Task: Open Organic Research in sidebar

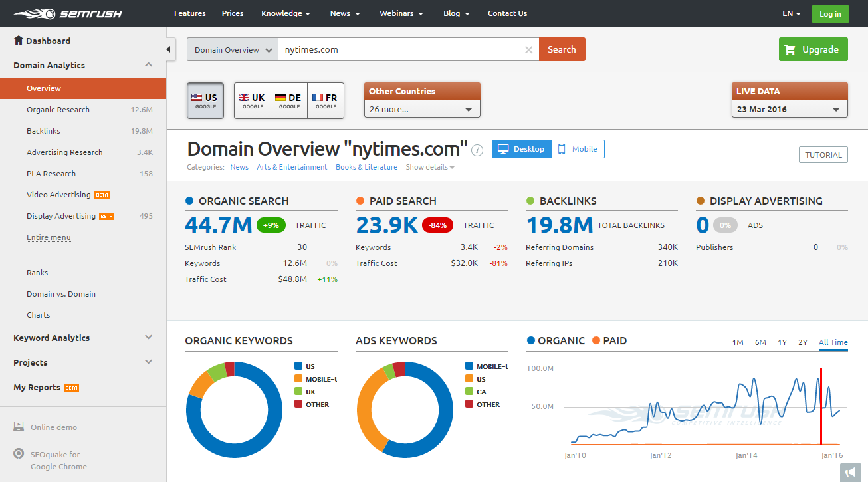Action: (x=58, y=110)
